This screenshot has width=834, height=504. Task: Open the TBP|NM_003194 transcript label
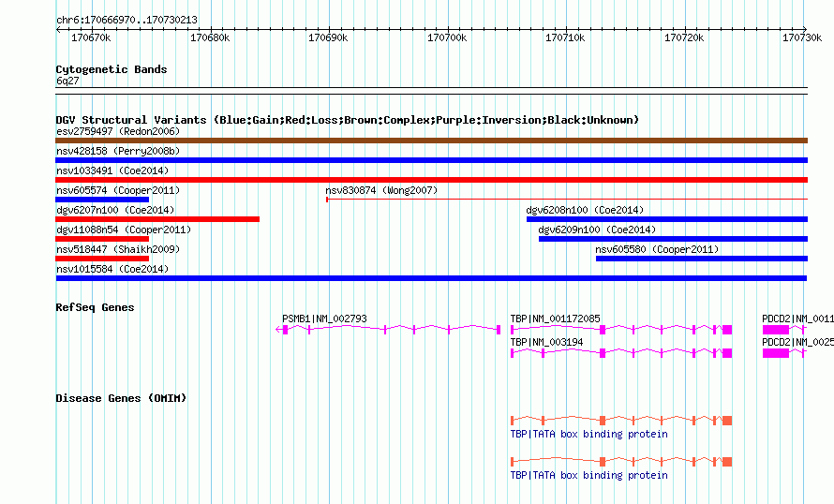(546, 342)
